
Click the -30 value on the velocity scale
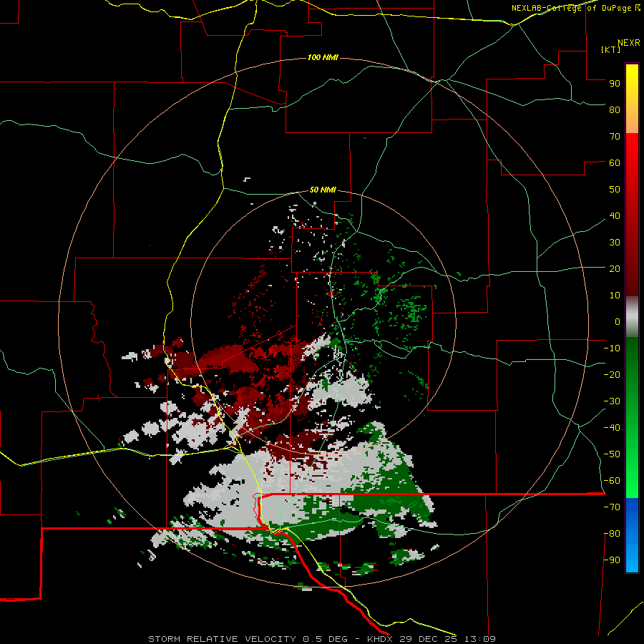click(612, 401)
